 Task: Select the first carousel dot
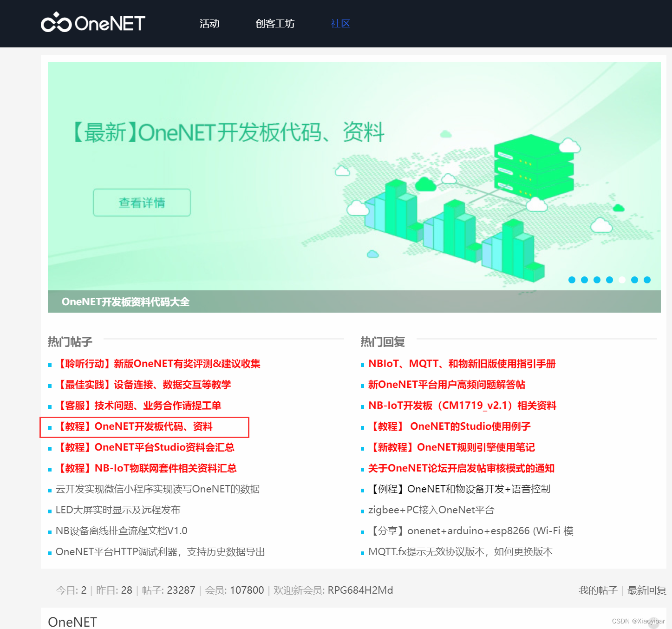[x=572, y=280]
